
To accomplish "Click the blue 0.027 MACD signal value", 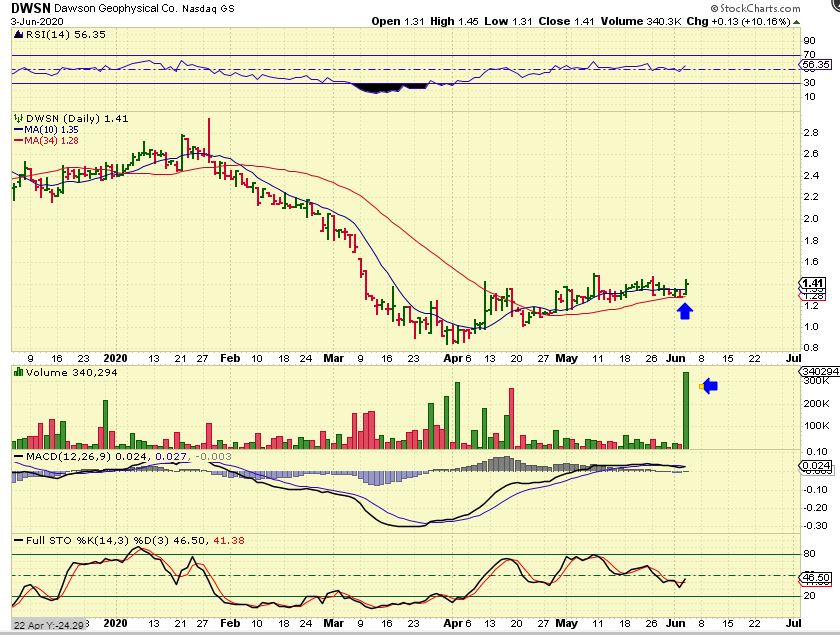I will pos(171,457).
